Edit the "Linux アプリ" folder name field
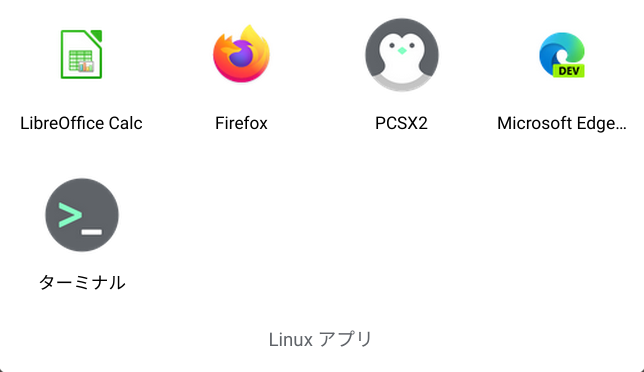The width and height of the screenshot is (644, 372). tap(321, 340)
